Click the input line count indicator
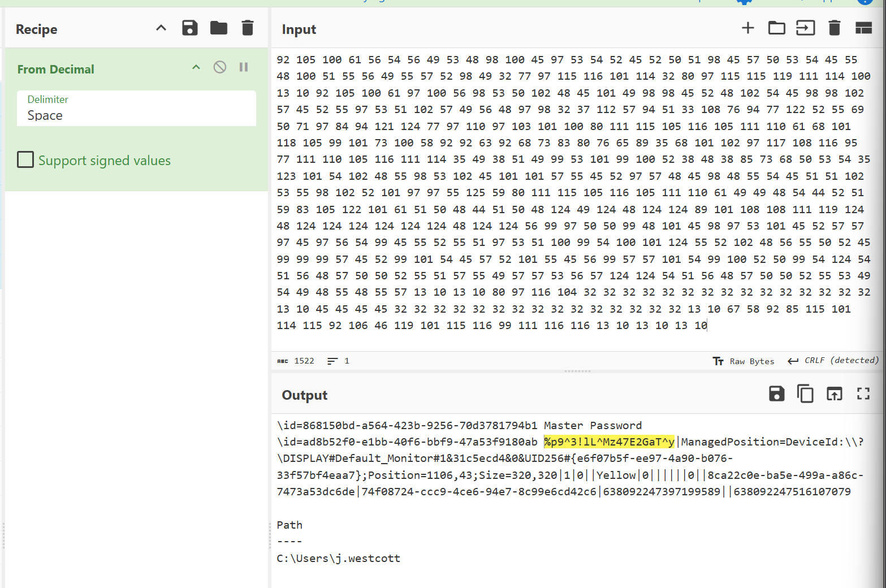886x588 pixels. pyautogui.click(x=339, y=361)
